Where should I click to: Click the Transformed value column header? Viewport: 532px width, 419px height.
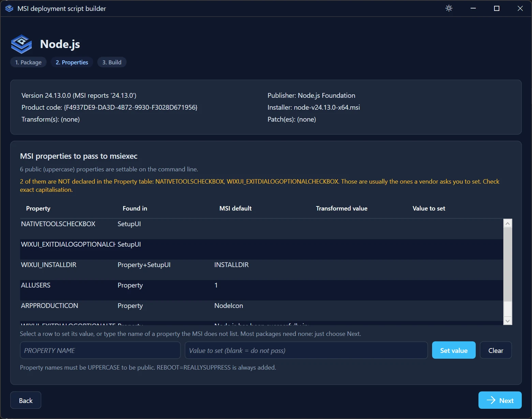[x=342, y=208]
